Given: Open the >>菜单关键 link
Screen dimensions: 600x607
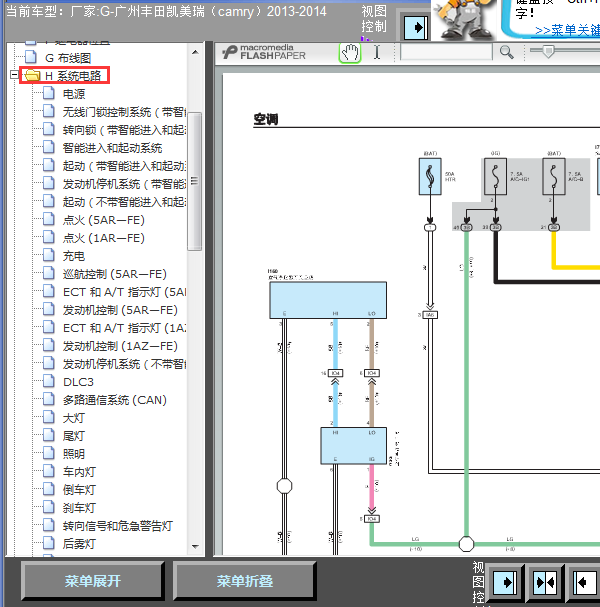Looking at the screenshot, I should tap(567, 30).
